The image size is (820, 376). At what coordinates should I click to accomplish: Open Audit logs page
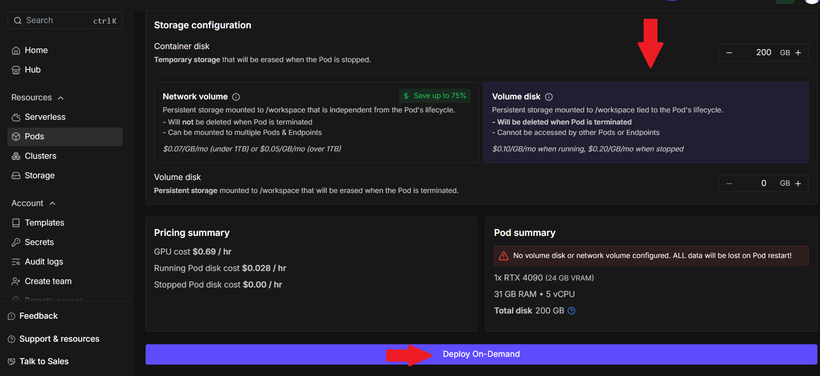(65, 262)
